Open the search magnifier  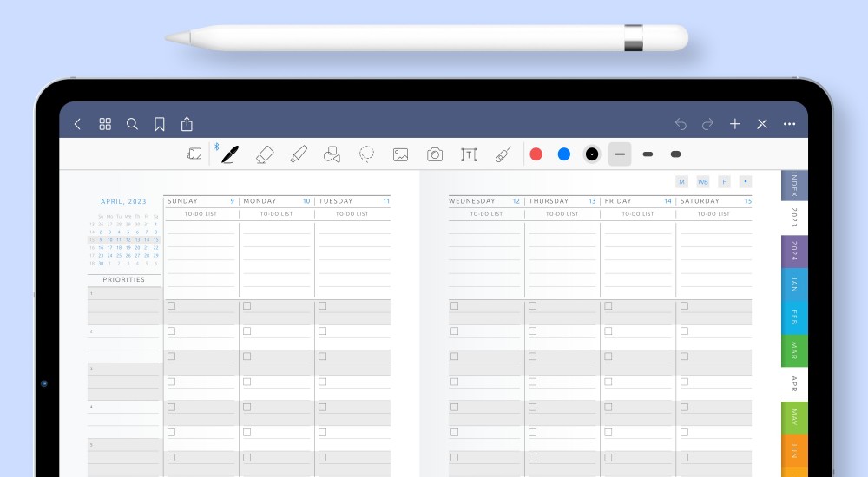tap(132, 124)
